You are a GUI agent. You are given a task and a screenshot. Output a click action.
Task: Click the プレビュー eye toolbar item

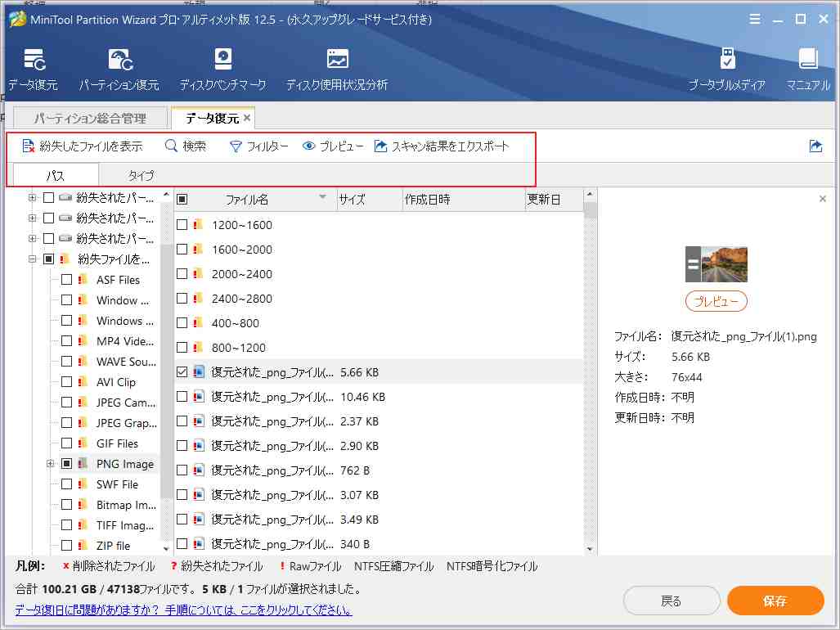(x=333, y=146)
